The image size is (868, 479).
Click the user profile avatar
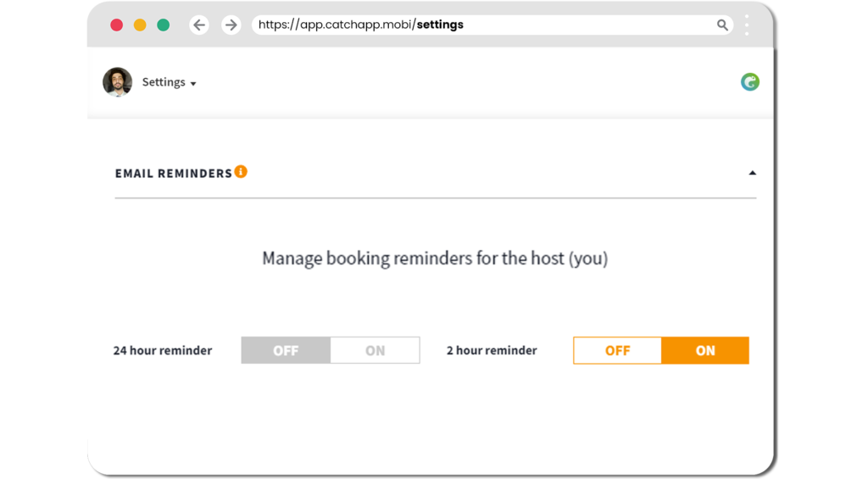pyautogui.click(x=117, y=82)
